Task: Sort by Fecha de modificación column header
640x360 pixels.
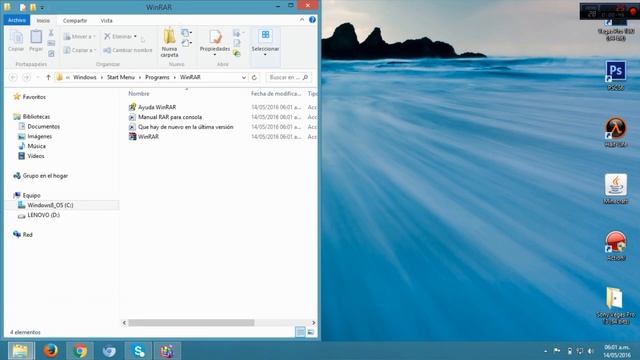Action: click(276, 93)
